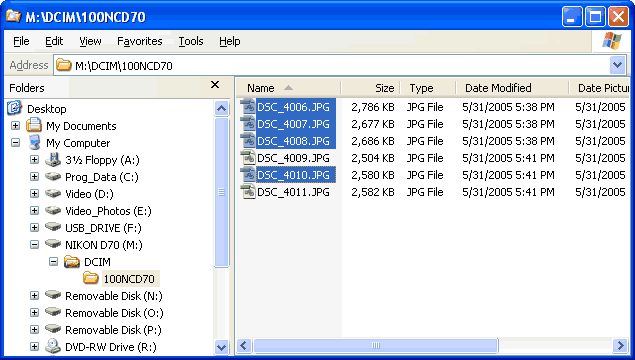Screen dimensions: 635x360
Task: Click the DCIM open folder icon
Action: 72,262
